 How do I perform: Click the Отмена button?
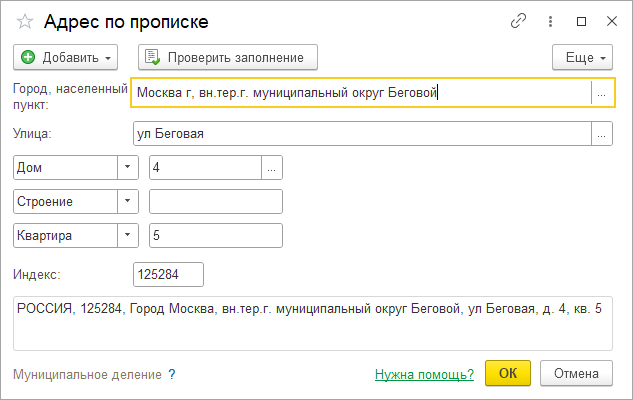[x=576, y=373]
